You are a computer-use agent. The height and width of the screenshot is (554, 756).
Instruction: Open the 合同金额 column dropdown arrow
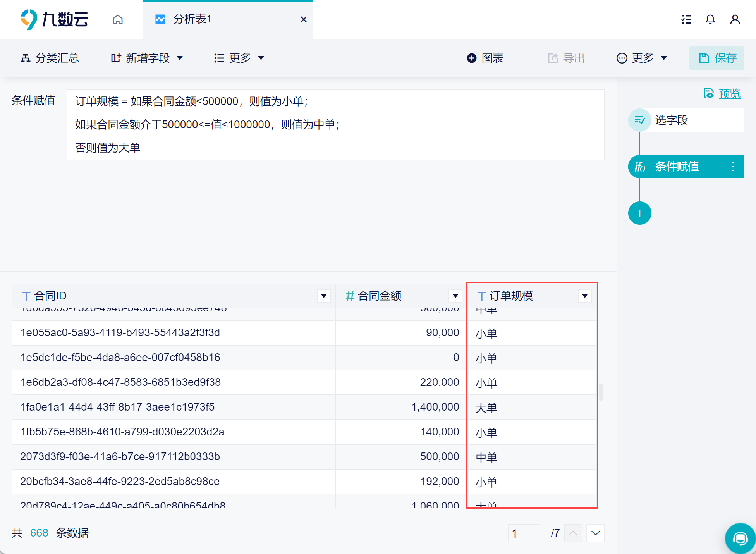tap(455, 296)
